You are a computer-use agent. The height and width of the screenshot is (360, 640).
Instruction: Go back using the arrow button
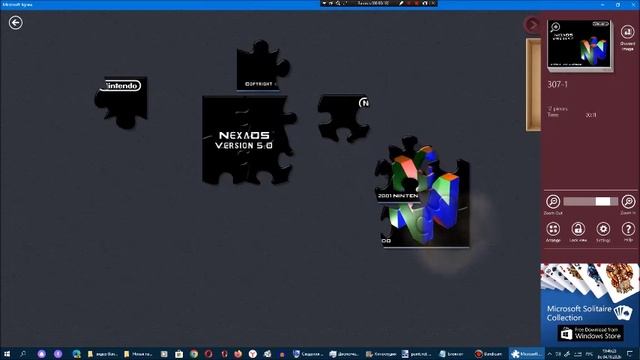click(x=16, y=22)
